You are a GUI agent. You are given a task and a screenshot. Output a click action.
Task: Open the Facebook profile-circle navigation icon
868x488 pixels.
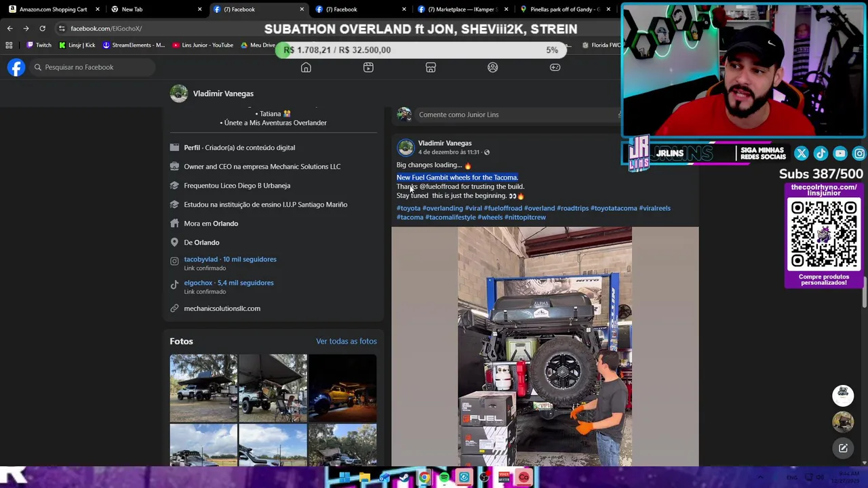[493, 67]
